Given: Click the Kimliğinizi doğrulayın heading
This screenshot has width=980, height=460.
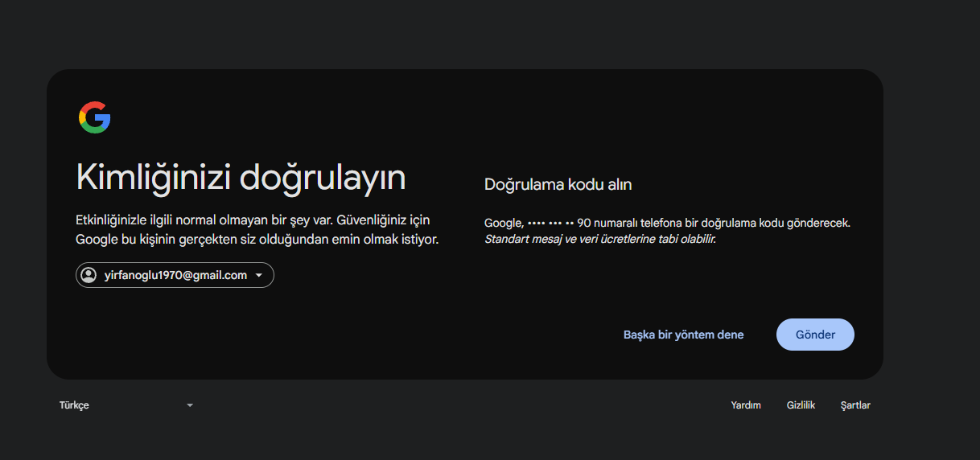Looking at the screenshot, I should point(241,178).
